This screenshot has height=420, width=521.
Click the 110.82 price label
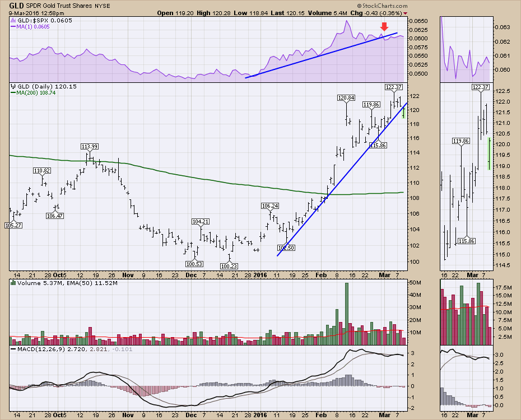42,171
